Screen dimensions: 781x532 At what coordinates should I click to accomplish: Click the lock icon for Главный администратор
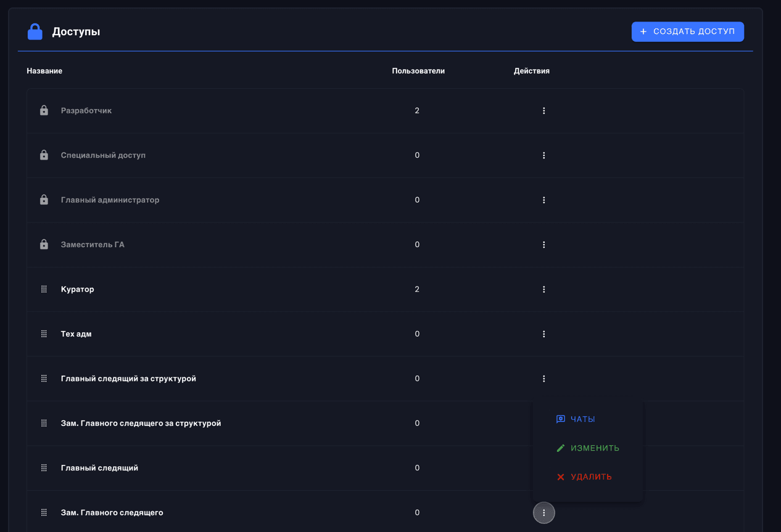(x=44, y=200)
